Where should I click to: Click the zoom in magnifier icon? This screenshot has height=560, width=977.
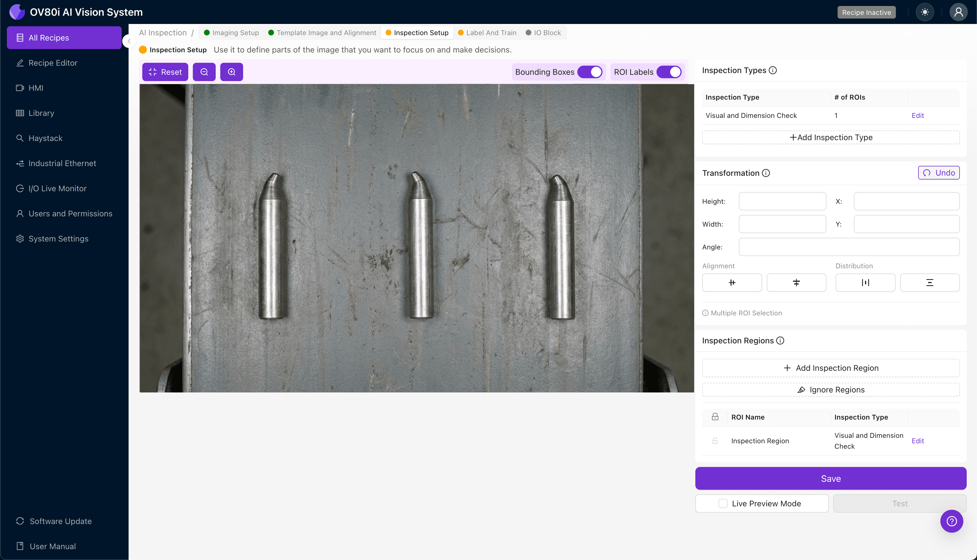pyautogui.click(x=231, y=72)
